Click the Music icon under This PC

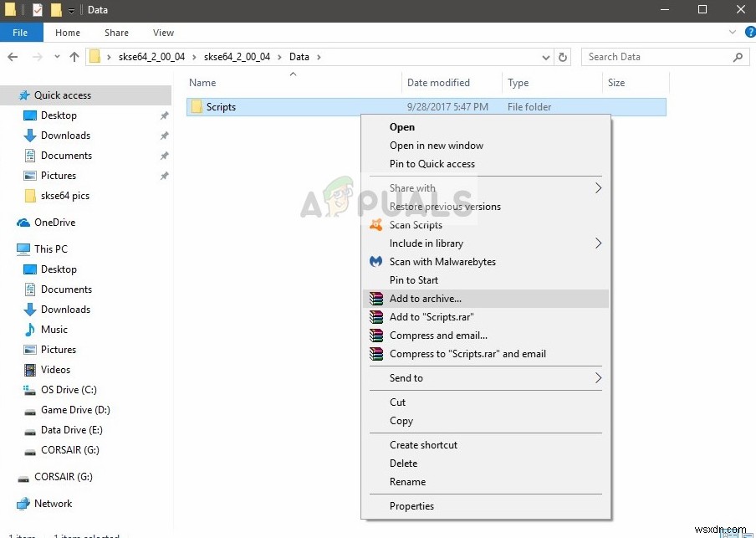30,330
